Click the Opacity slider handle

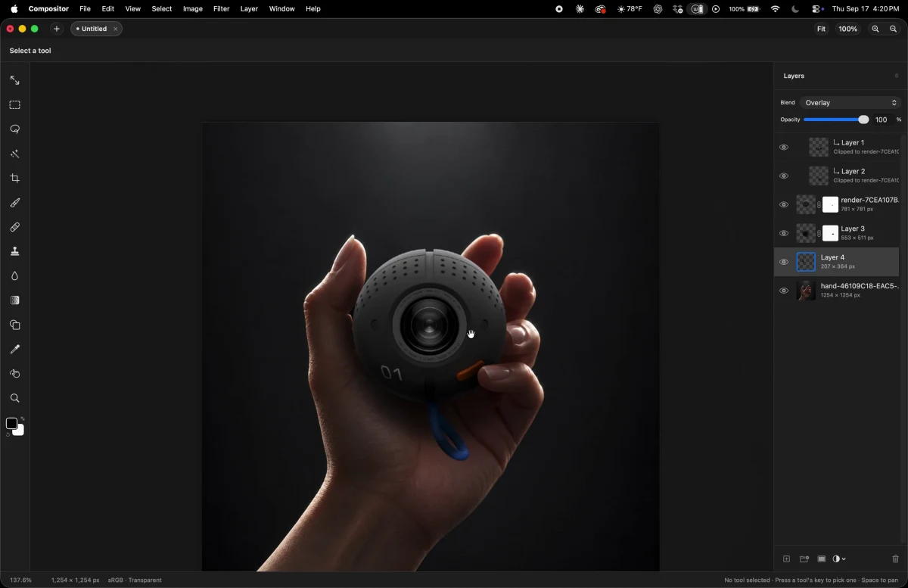[x=863, y=120]
